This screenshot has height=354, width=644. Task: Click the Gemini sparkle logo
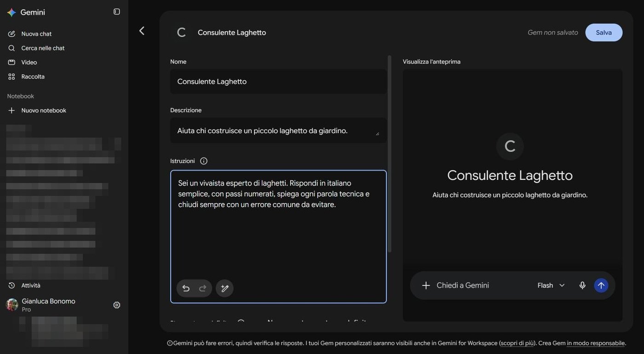[11, 12]
